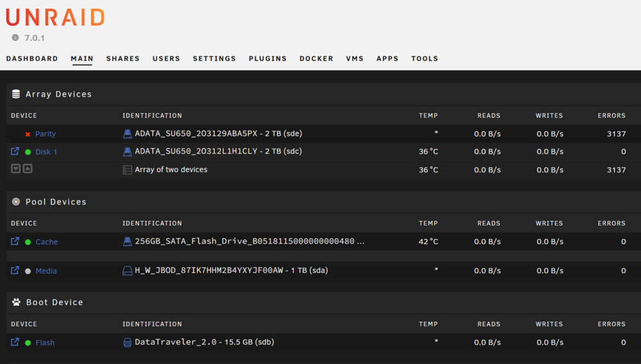
Task: Click the array total errors value 3137
Action: [x=616, y=170]
